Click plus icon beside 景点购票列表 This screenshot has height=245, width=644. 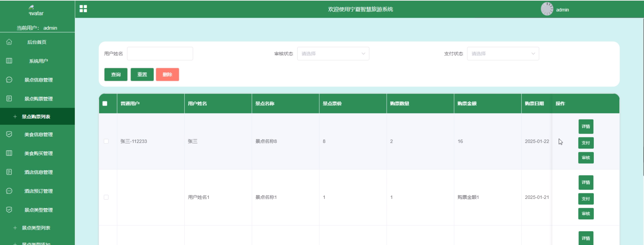pos(15,117)
